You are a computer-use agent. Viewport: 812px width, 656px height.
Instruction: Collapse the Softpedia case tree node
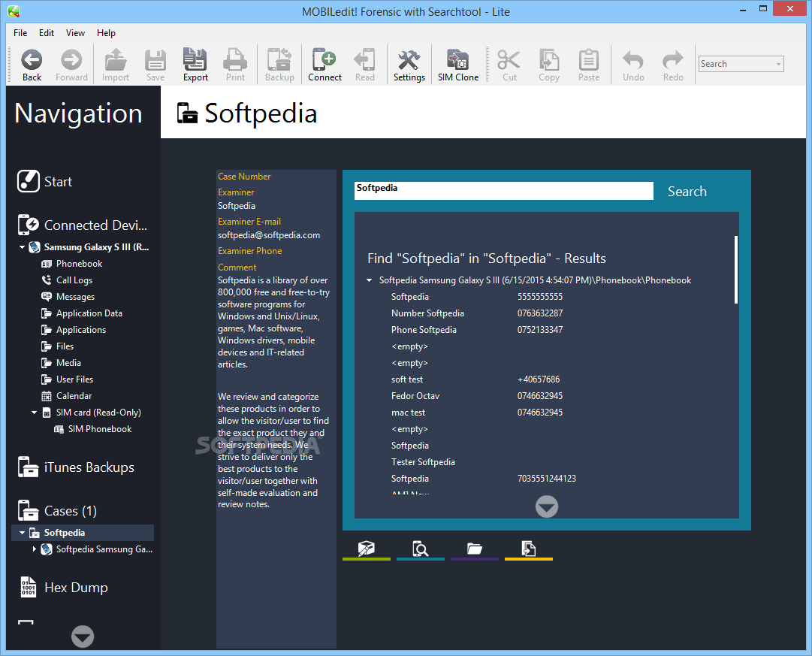(x=22, y=533)
